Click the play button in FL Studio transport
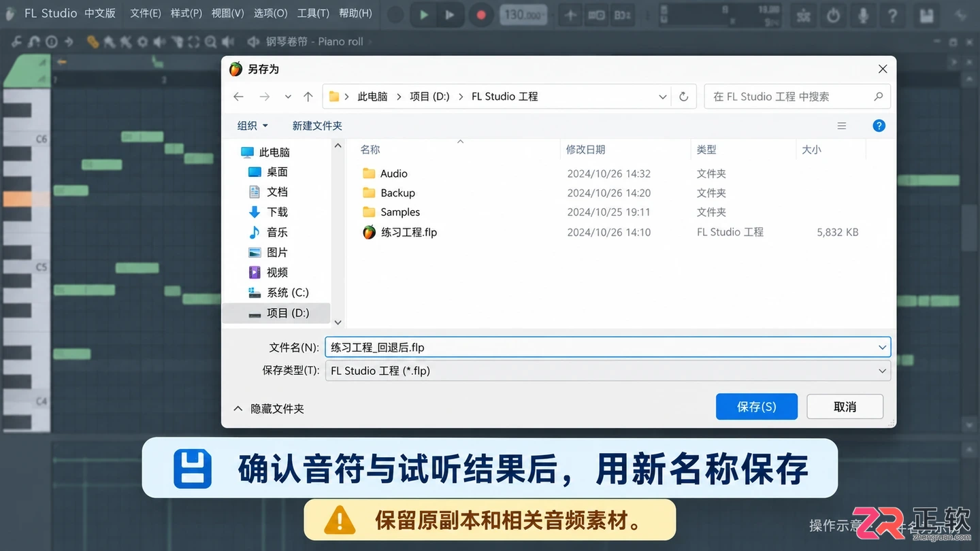The image size is (980, 551). 423,14
